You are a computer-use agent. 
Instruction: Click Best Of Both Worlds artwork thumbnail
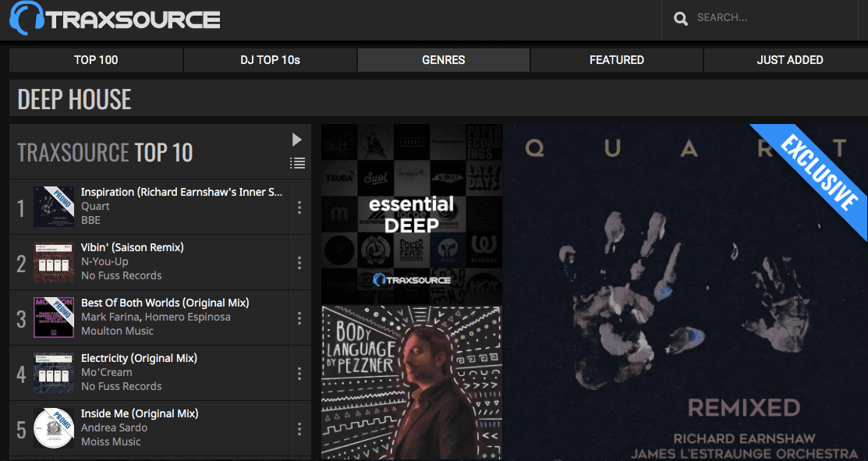54,317
